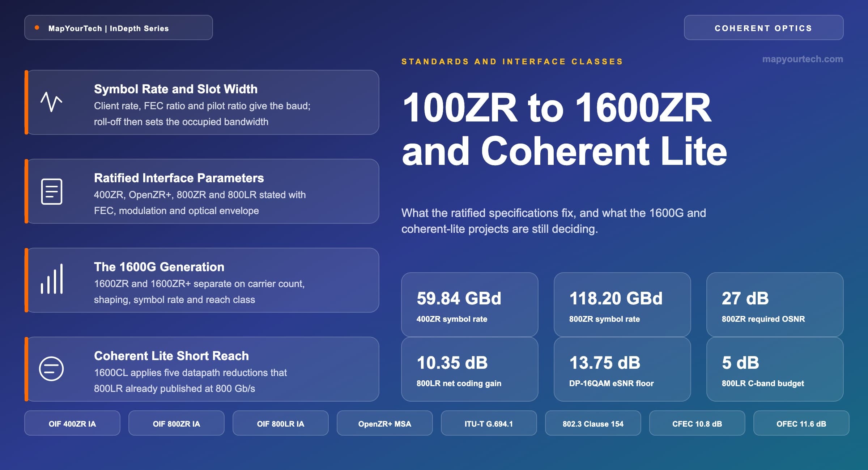This screenshot has height=470, width=868.
Task: Select the OIF 800ZR IA tag
Action: (176, 423)
